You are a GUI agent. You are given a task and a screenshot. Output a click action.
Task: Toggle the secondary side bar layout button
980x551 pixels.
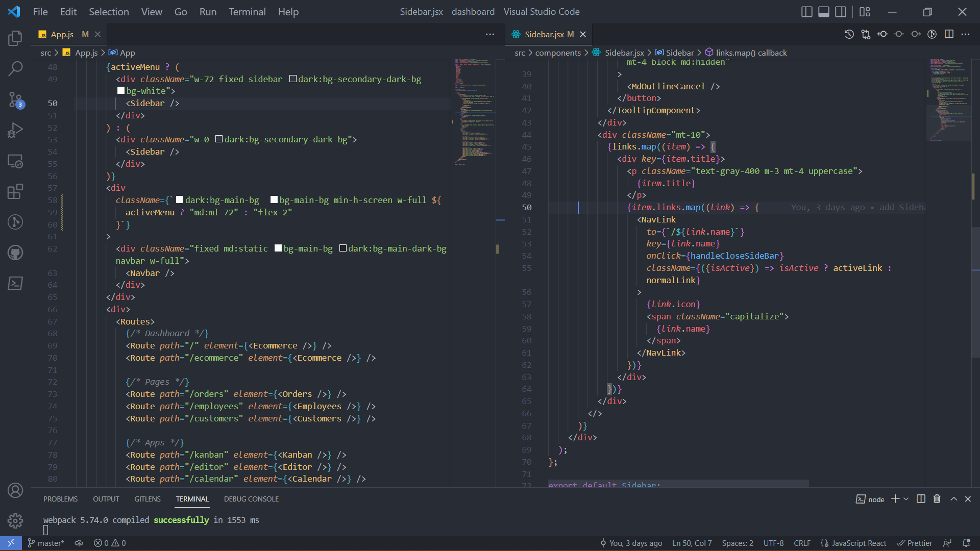840,12
